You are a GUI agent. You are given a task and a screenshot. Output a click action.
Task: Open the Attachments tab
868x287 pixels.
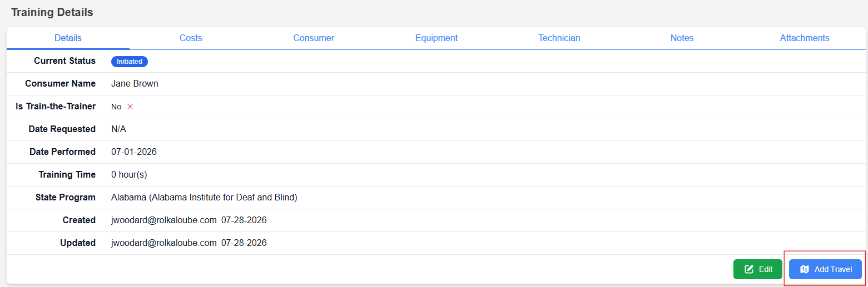[805, 38]
